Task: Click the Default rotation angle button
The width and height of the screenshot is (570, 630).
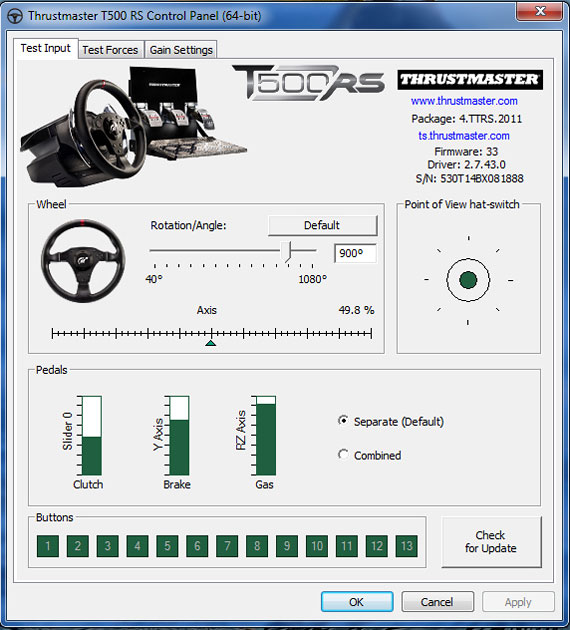Action: coord(323,225)
